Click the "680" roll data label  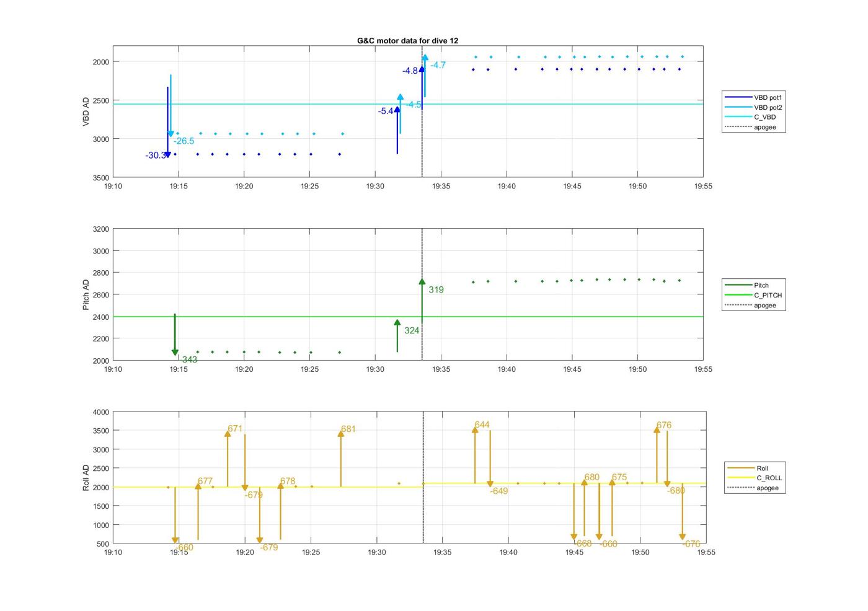[591, 478]
